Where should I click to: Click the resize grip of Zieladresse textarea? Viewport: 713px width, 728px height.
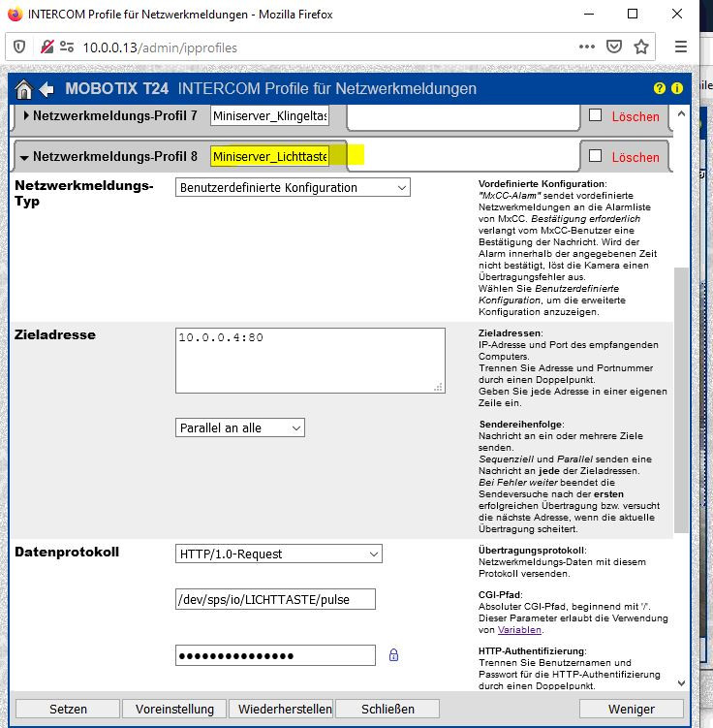tap(439, 387)
